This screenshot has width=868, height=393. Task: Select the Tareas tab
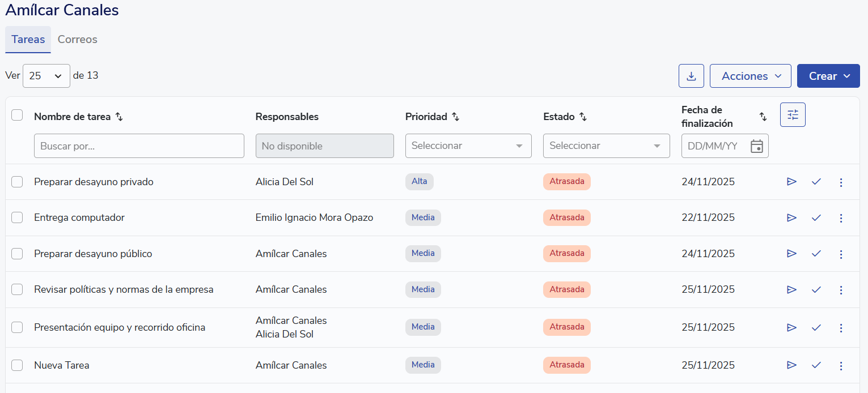[28, 40]
